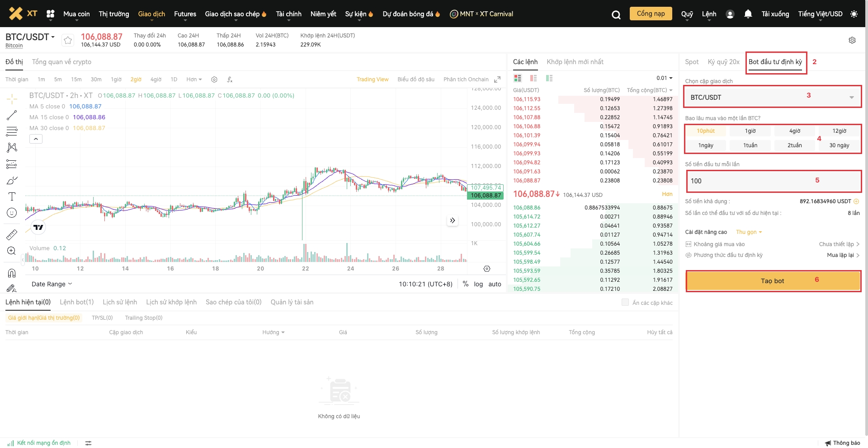
Task: Click the notification bell icon
Action: pyautogui.click(x=748, y=14)
